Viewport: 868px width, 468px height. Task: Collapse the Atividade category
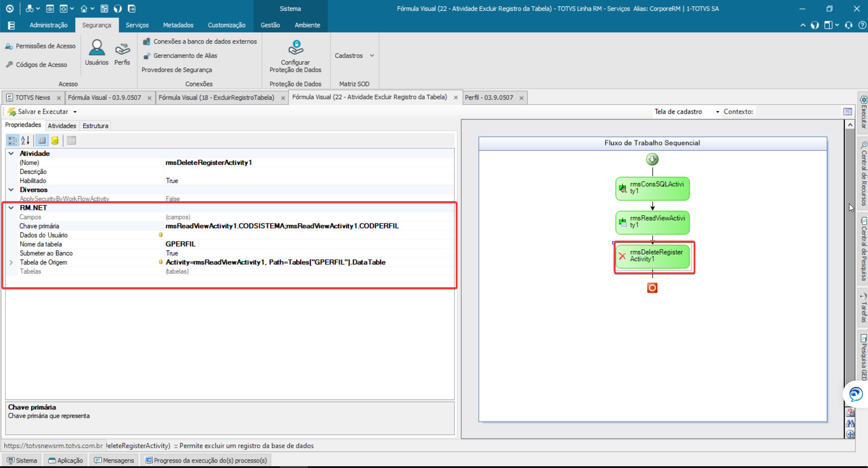point(11,154)
